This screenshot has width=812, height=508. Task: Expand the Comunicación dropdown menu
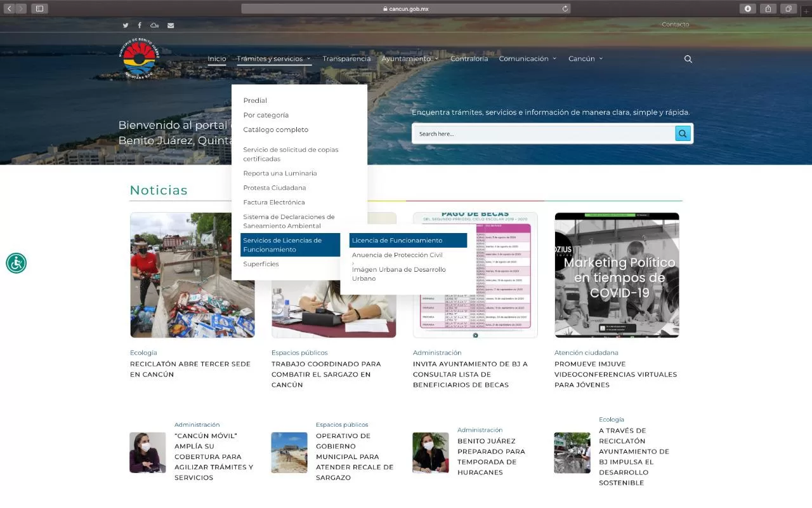coord(528,58)
